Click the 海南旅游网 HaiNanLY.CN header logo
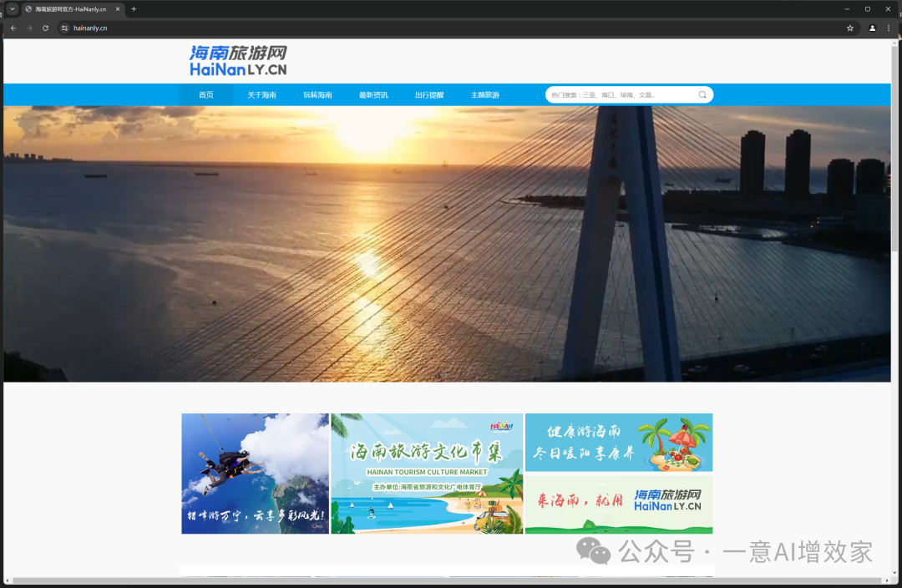 238,61
